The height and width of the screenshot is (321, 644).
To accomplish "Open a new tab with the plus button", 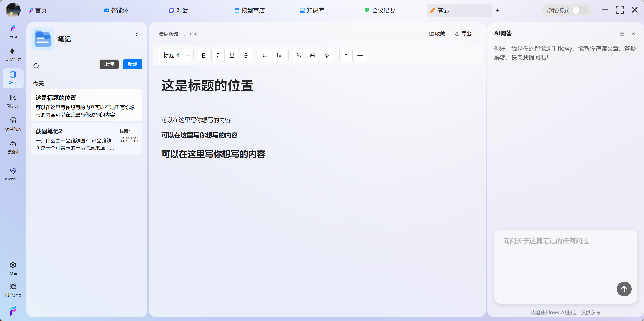I will (x=498, y=10).
